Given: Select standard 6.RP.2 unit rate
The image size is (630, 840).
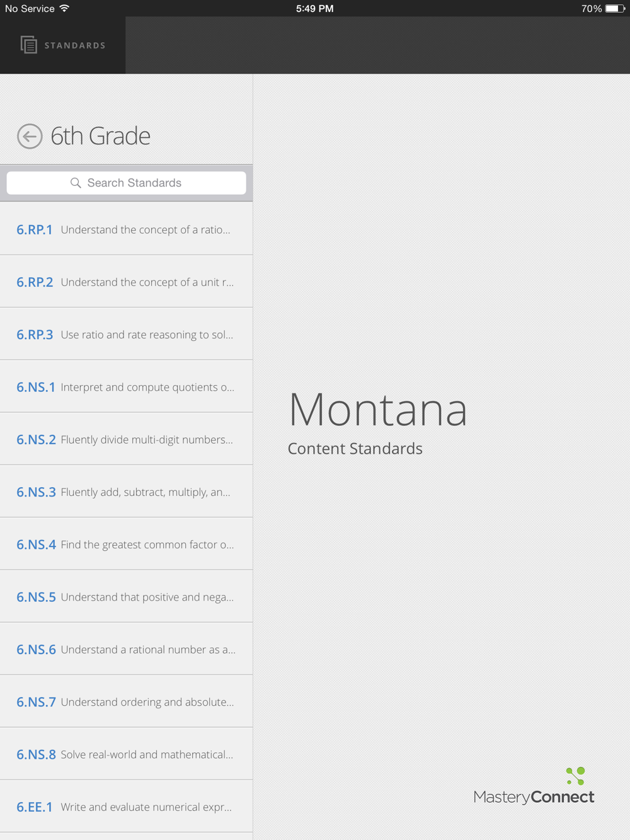Looking at the screenshot, I should 126,282.
